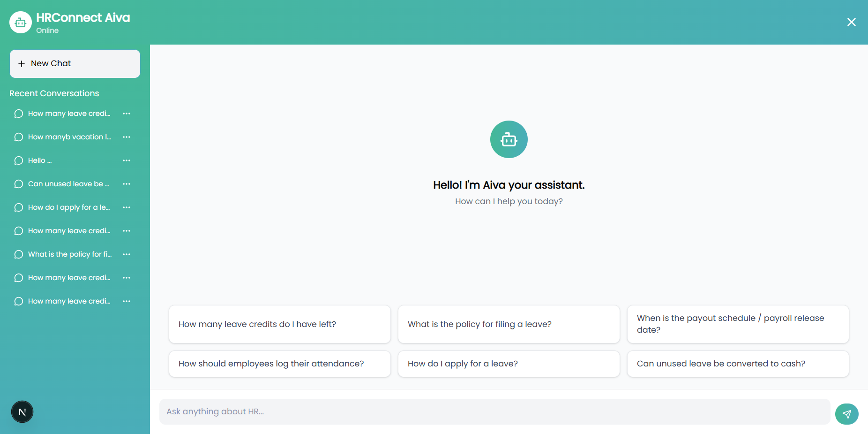Screen dimensions: 868x434
Task: Close the Aiva chat window with X
Action: tap(852, 22)
